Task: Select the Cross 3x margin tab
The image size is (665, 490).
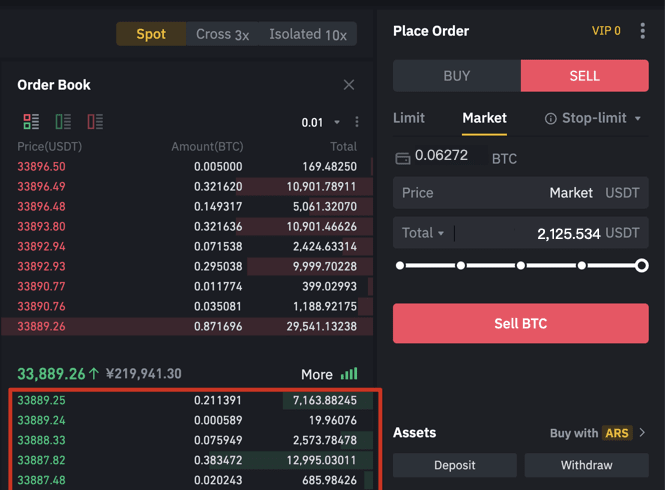Action: click(x=222, y=34)
